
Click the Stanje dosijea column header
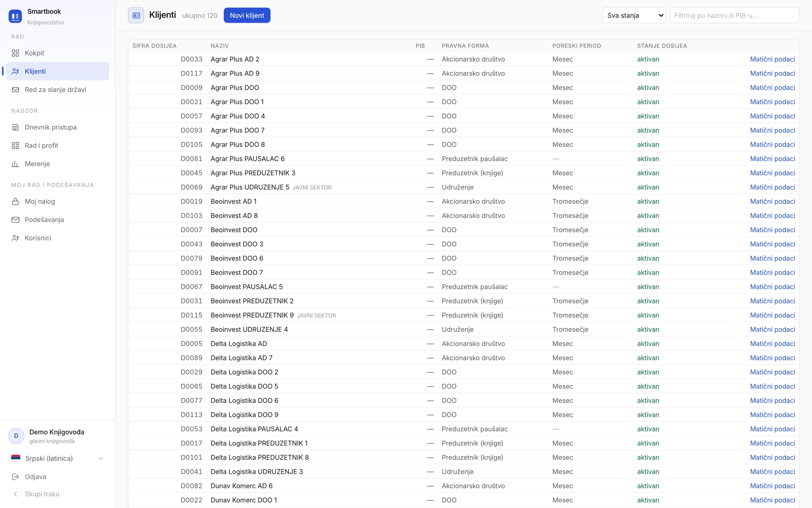662,46
